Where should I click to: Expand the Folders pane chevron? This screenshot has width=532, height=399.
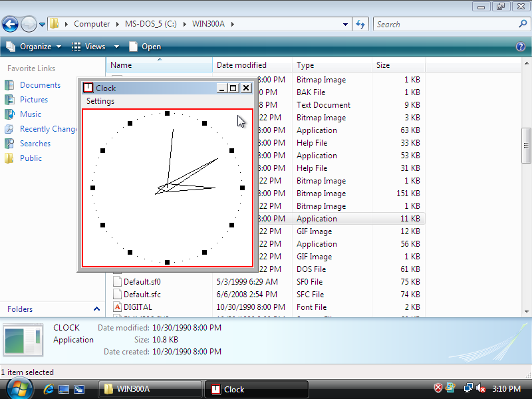pos(96,309)
